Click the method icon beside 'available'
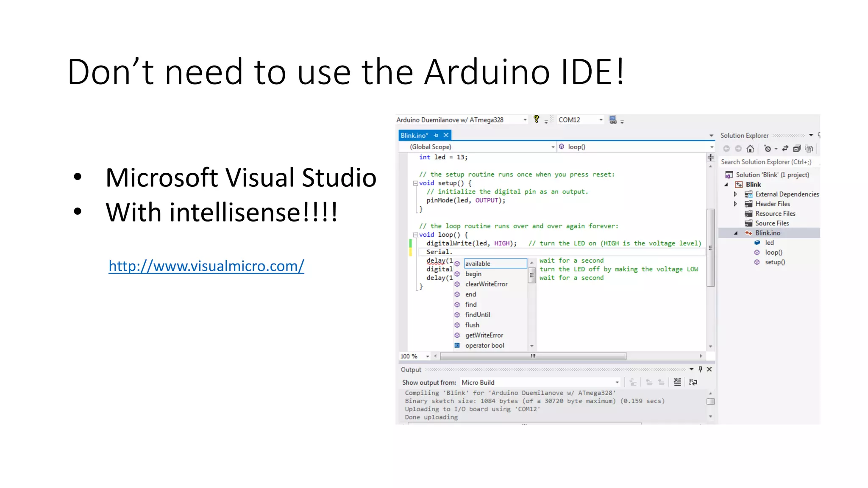Image resolution: width=868 pixels, height=488 pixels. pyautogui.click(x=457, y=263)
